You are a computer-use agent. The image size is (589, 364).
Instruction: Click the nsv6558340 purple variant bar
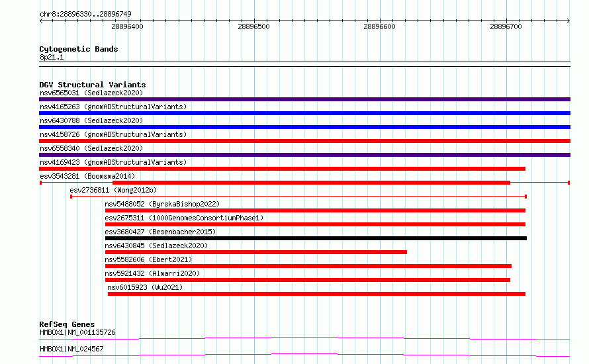pyautogui.click(x=304, y=155)
